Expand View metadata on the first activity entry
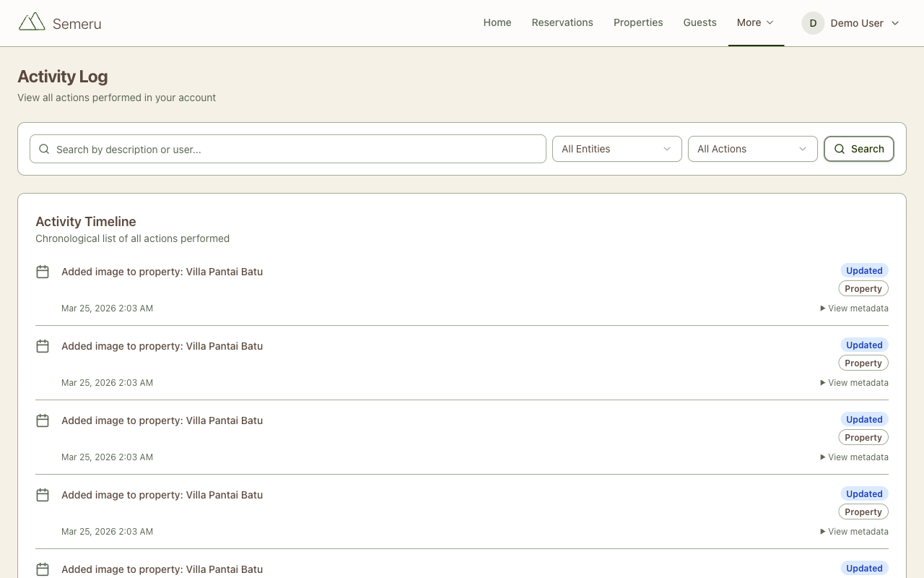The height and width of the screenshot is (578, 924). coord(855,309)
